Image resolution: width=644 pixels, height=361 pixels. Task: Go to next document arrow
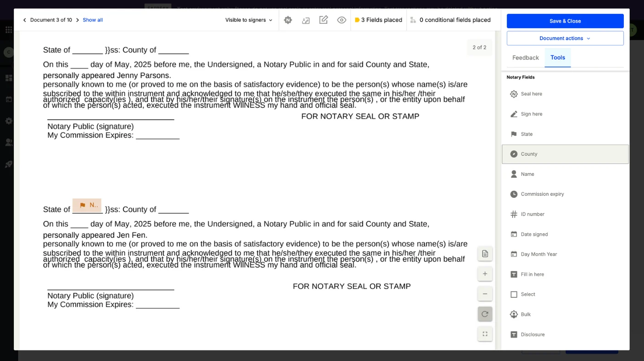(78, 20)
